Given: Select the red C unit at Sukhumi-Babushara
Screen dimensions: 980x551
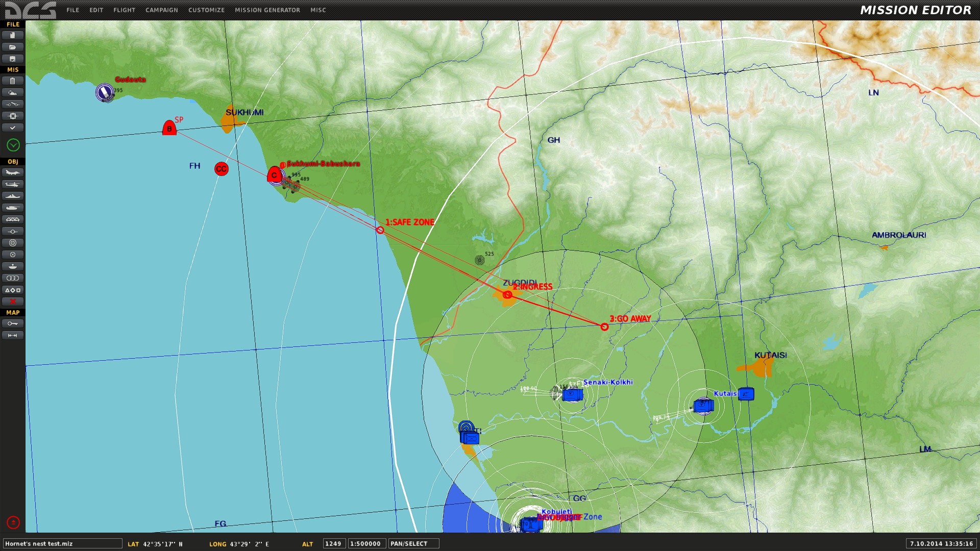Looking at the screenshot, I should (274, 174).
